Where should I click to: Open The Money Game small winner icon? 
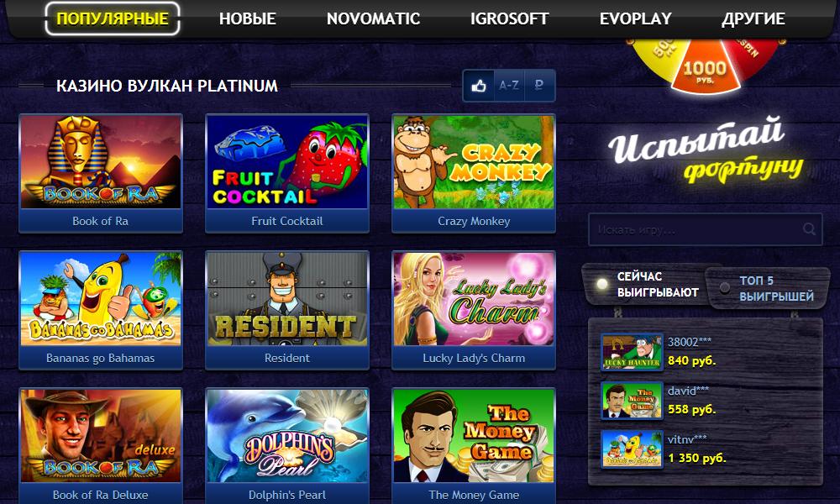(x=633, y=401)
